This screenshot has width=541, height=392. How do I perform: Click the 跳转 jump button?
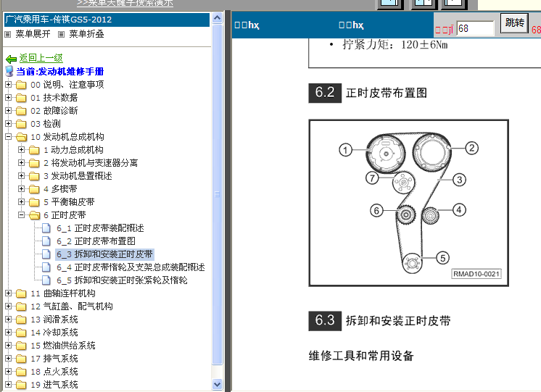click(x=514, y=23)
